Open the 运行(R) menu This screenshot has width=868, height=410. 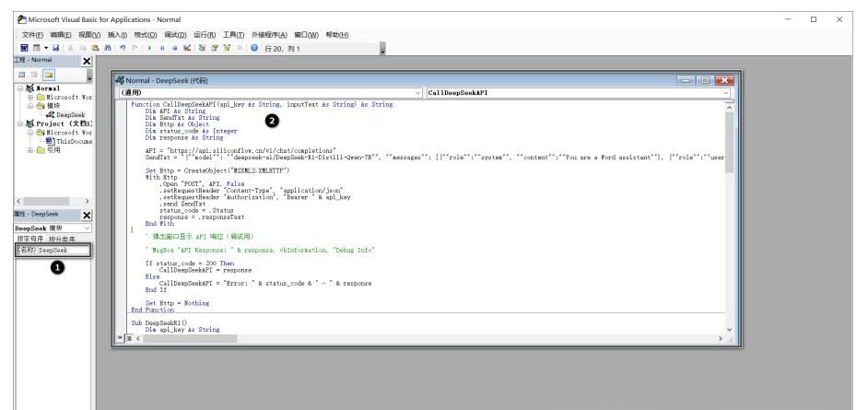(205, 34)
